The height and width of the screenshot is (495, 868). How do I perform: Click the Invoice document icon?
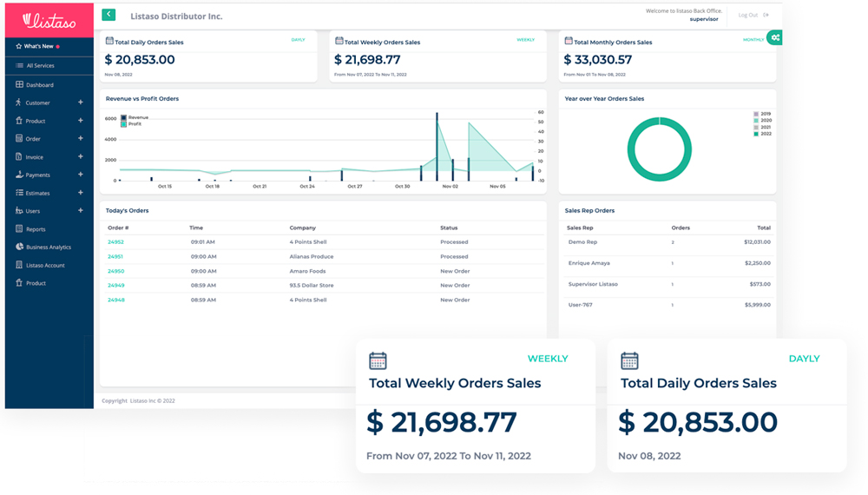pyautogui.click(x=19, y=156)
